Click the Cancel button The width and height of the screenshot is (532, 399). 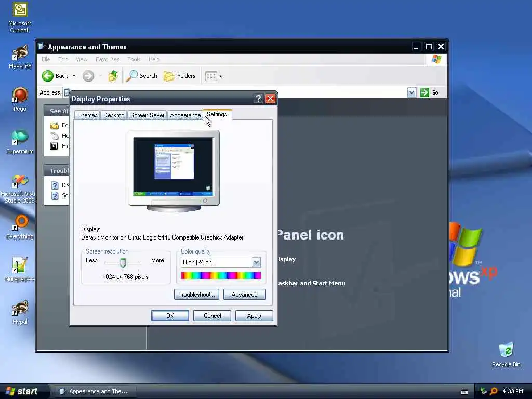212,316
